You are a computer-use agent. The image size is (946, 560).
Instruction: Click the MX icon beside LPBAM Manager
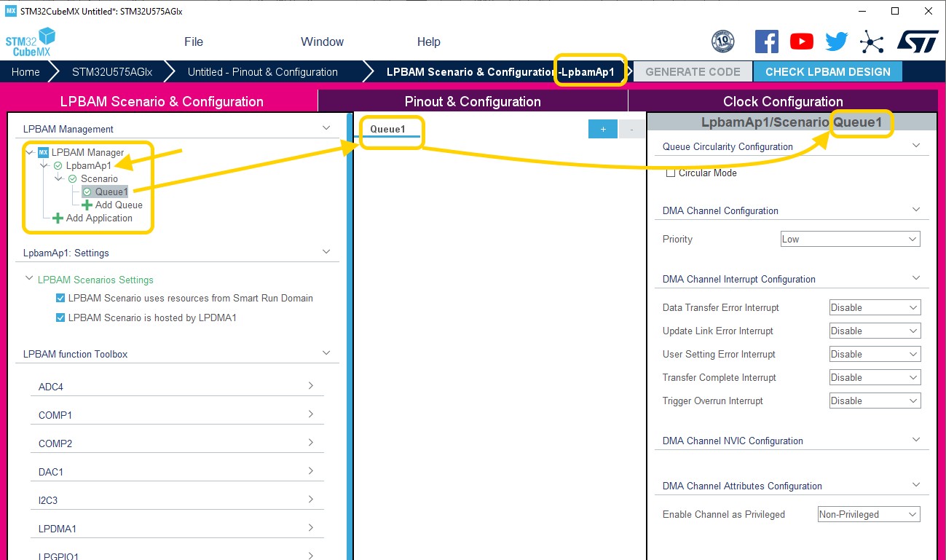(43, 152)
